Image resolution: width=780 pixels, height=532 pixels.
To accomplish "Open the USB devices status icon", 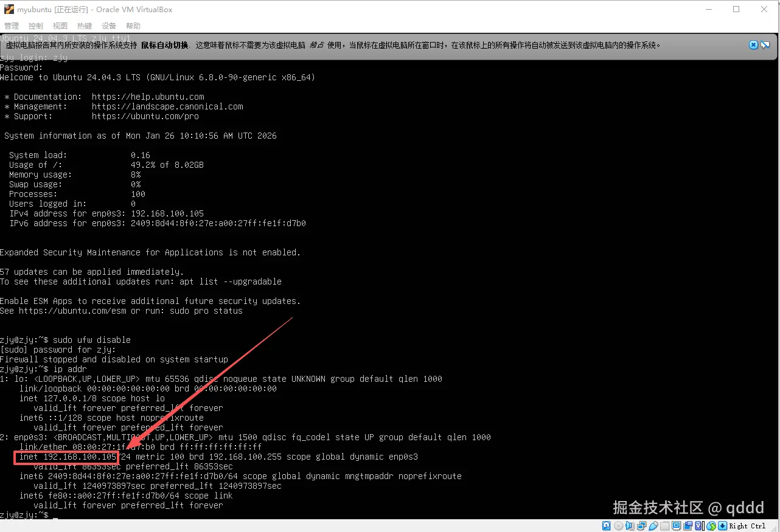I will click(x=653, y=526).
